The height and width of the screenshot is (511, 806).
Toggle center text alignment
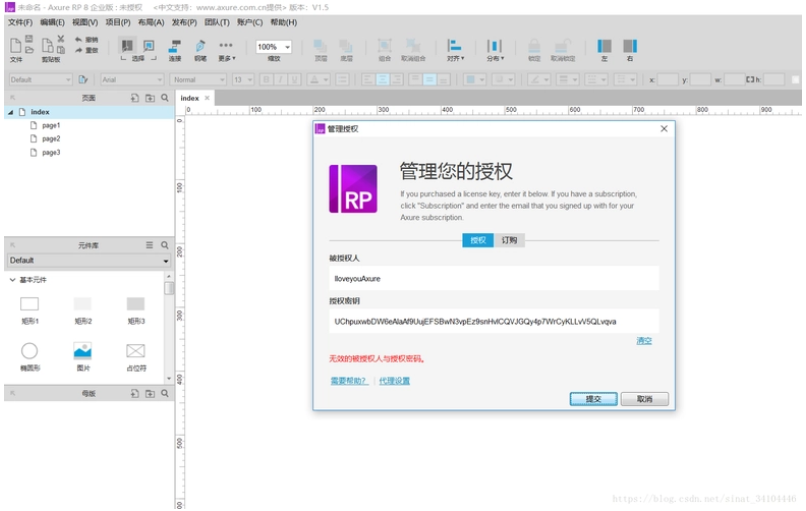[x=382, y=80]
